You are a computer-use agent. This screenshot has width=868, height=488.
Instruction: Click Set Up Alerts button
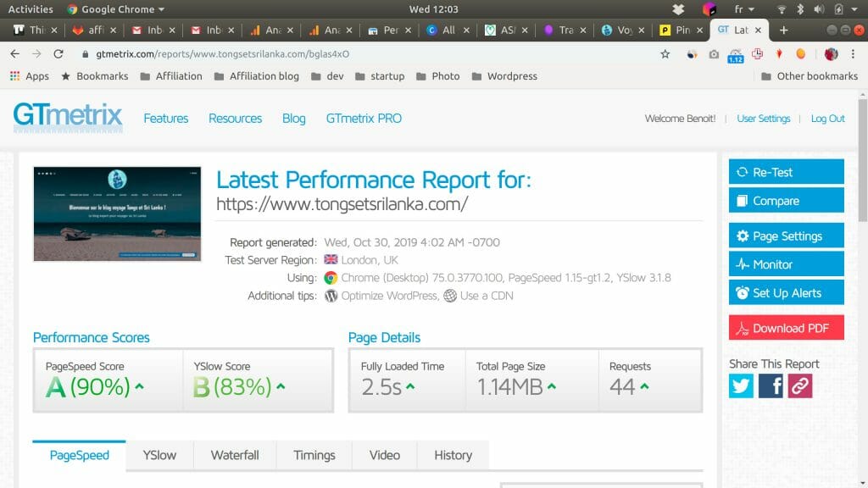pos(786,292)
